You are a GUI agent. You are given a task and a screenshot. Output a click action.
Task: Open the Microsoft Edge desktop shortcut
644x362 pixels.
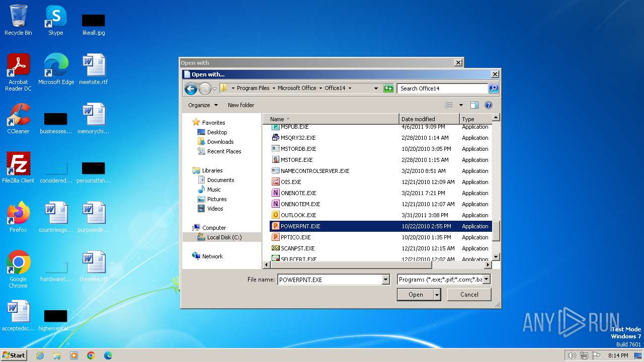56,70
